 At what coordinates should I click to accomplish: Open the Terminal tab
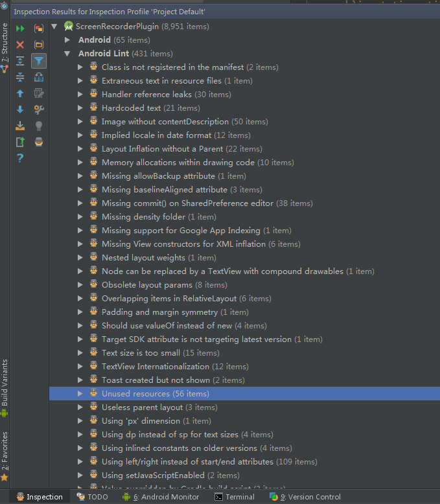[235, 497]
